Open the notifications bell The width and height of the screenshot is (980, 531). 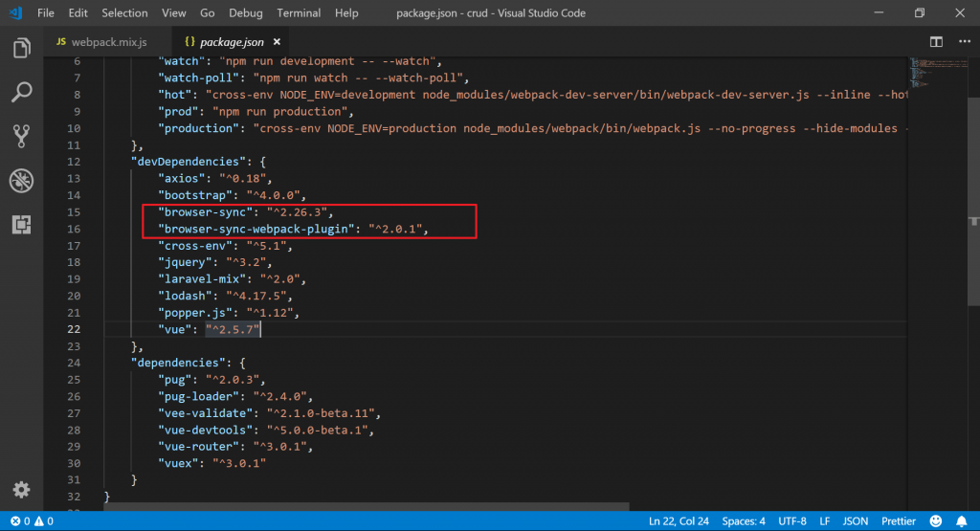point(961,521)
